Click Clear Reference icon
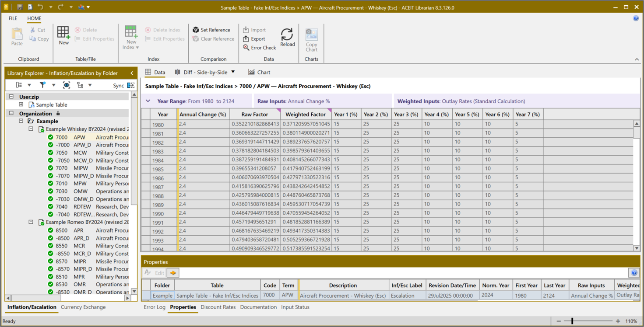The height and width of the screenshot is (327, 644). click(196, 39)
